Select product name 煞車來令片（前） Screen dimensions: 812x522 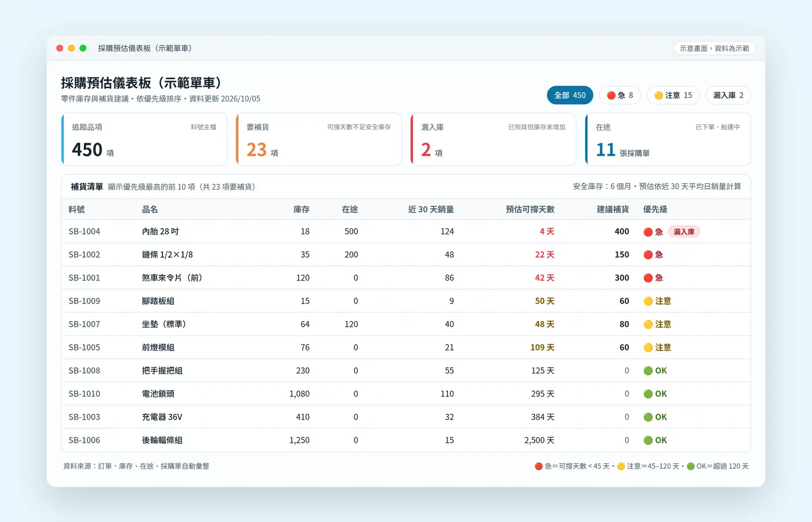click(x=172, y=278)
